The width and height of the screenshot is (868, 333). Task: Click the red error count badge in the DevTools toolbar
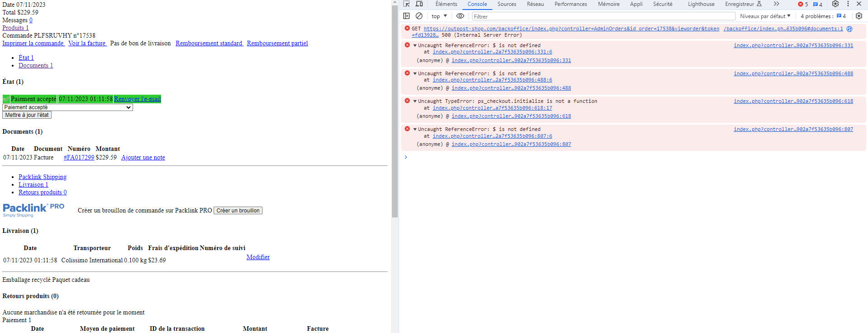[x=803, y=4]
